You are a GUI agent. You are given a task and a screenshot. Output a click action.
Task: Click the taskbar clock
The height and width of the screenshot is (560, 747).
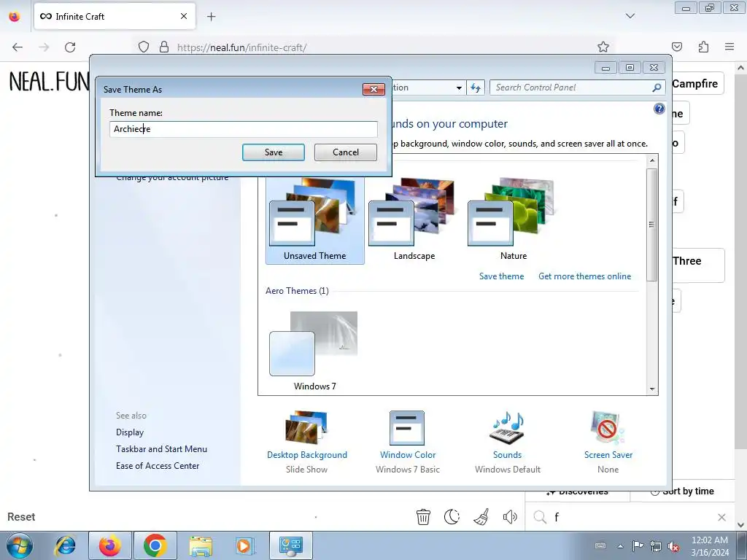pyautogui.click(x=710, y=545)
